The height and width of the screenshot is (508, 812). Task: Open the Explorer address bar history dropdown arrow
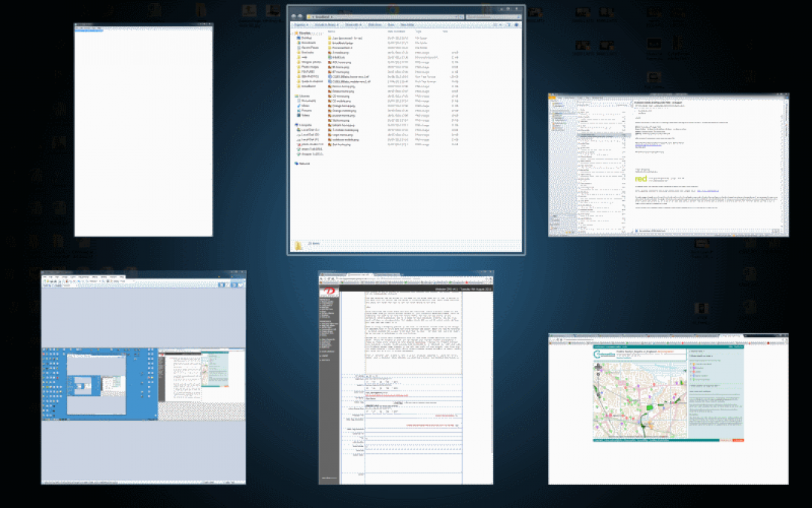tap(456, 17)
